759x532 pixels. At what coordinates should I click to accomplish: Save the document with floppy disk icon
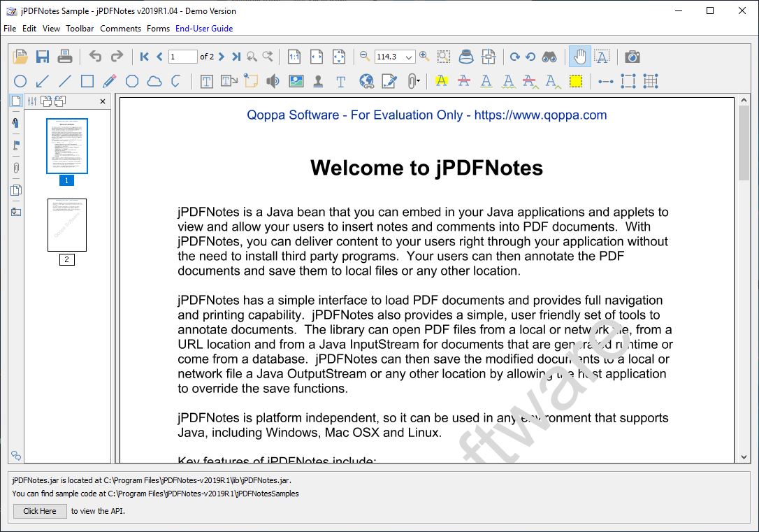click(43, 57)
